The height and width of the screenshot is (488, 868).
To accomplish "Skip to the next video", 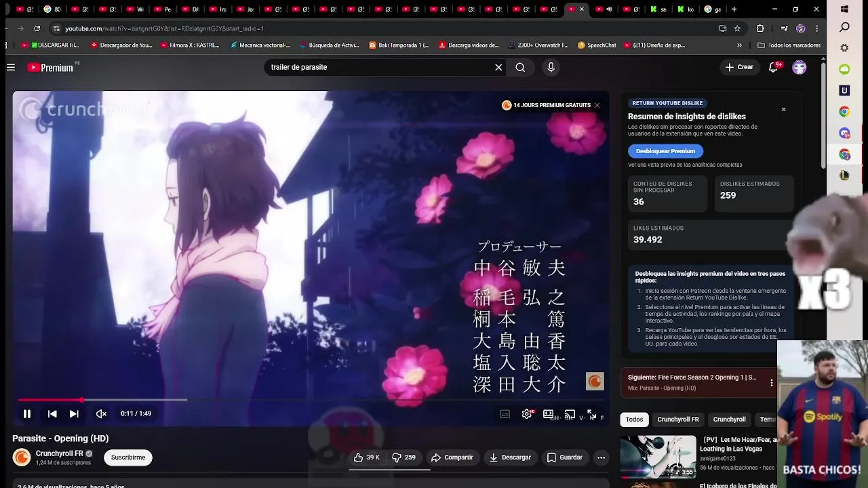I will point(74,413).
